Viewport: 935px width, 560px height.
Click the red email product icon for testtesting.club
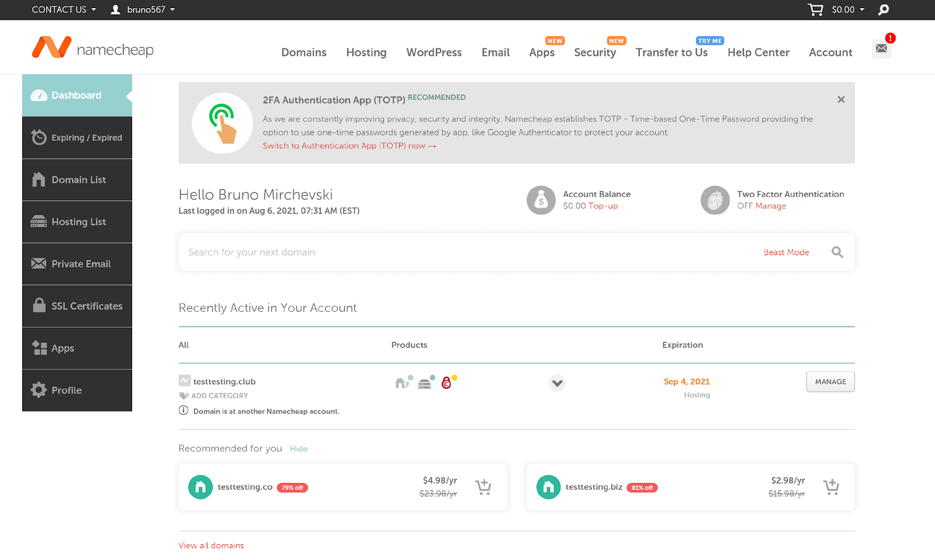(447, 382)
